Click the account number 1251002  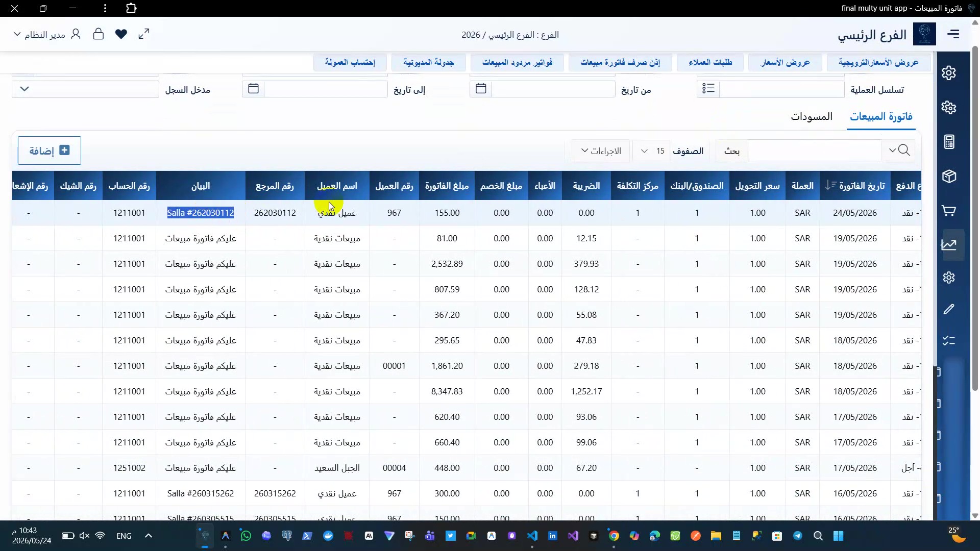coord(129,468)
